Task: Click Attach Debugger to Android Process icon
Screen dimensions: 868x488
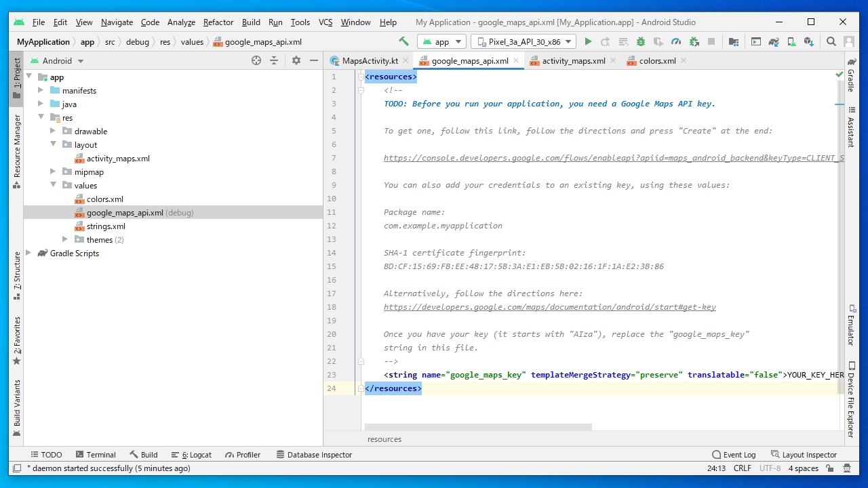Action: pyautogui.click(x=694, y=41)
